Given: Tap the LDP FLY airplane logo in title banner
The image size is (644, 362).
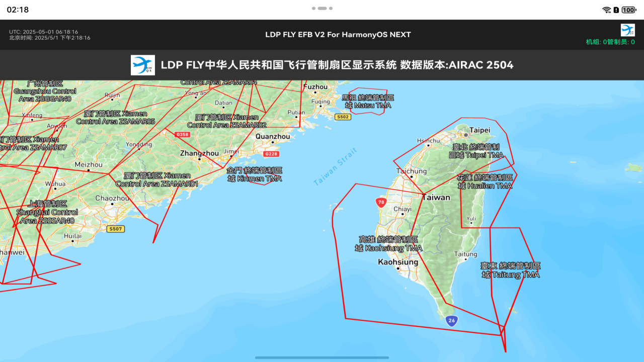Looking at the screenshot, I should pyautogui.click(x=142, y=65).
